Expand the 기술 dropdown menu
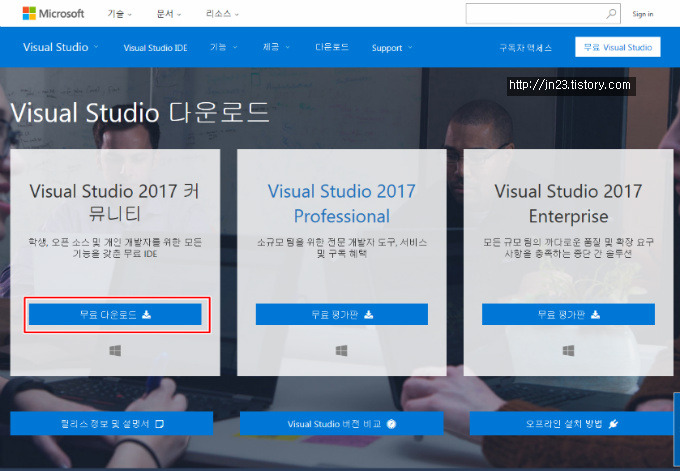Image resolution: width=680 pixels, height=471 pixels. tap(120, 14)
